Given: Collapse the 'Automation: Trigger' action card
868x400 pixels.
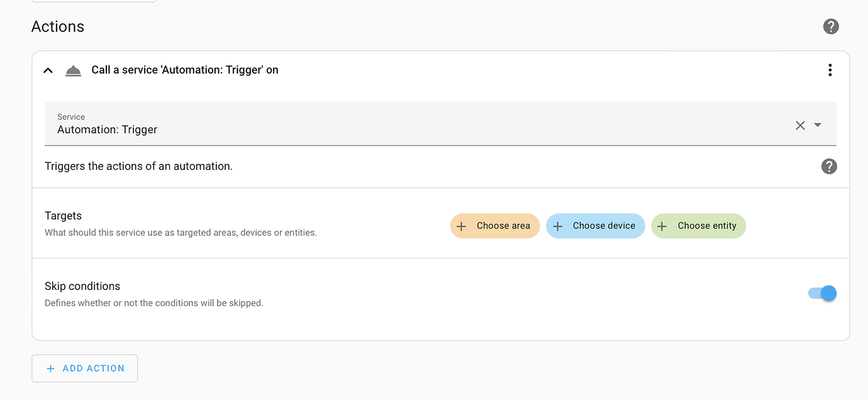Looking at the screenshot, I should pos(48,70).
